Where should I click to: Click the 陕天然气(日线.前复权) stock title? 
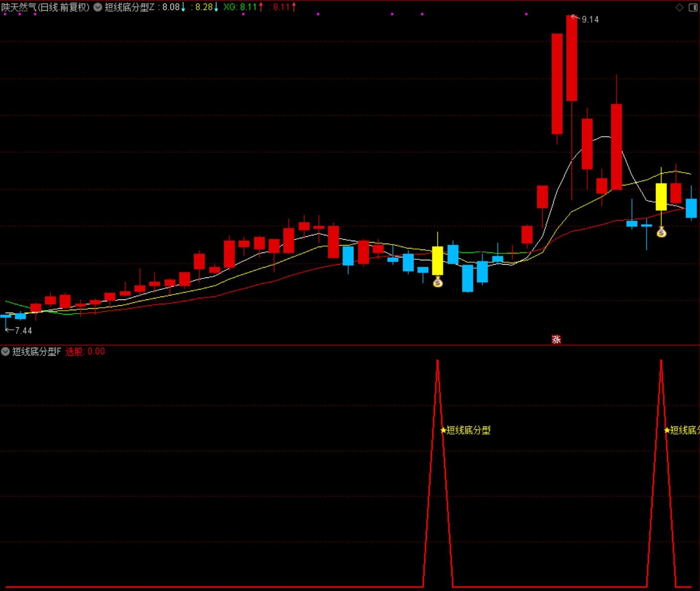[45, 7]
